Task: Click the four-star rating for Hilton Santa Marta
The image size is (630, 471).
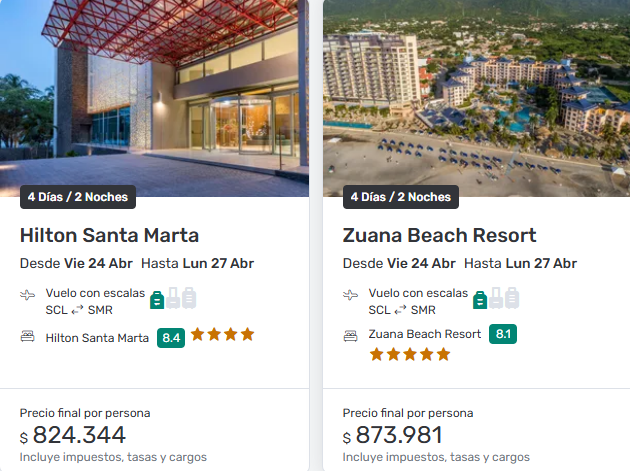Action: point(223,335)
